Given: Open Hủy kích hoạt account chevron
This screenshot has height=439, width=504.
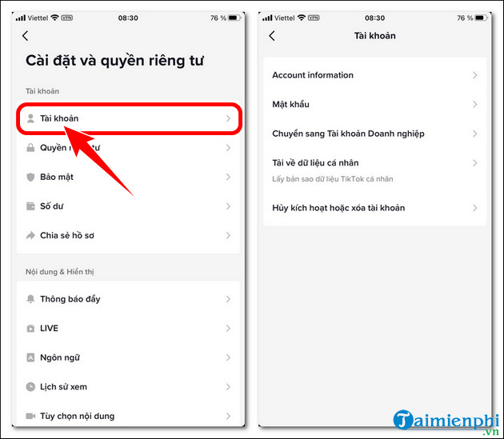Looking at the screenshot, I should 475,208.
